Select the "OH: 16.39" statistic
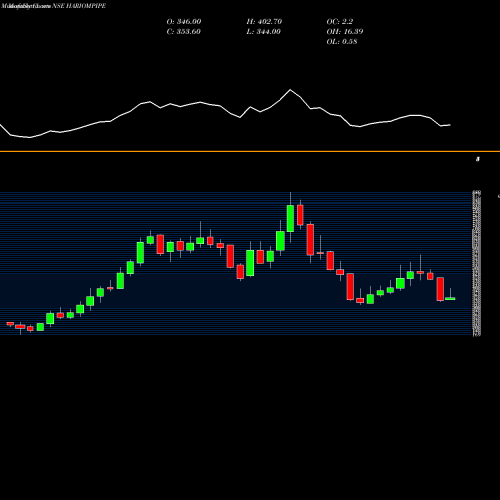This screenshot has height=500, width=500. click(345, 31)
